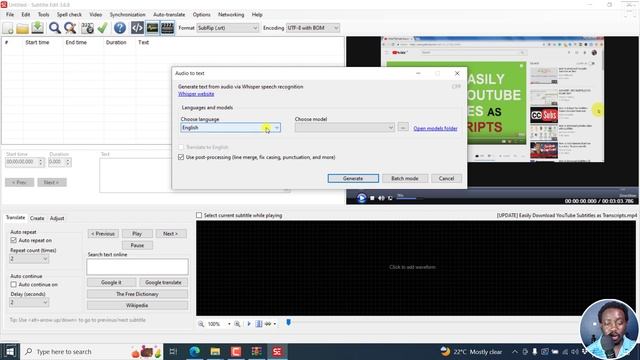Save subtitle with the download-arrow toolbar icon
Screen dimensions: 640x360
(38, 28)
